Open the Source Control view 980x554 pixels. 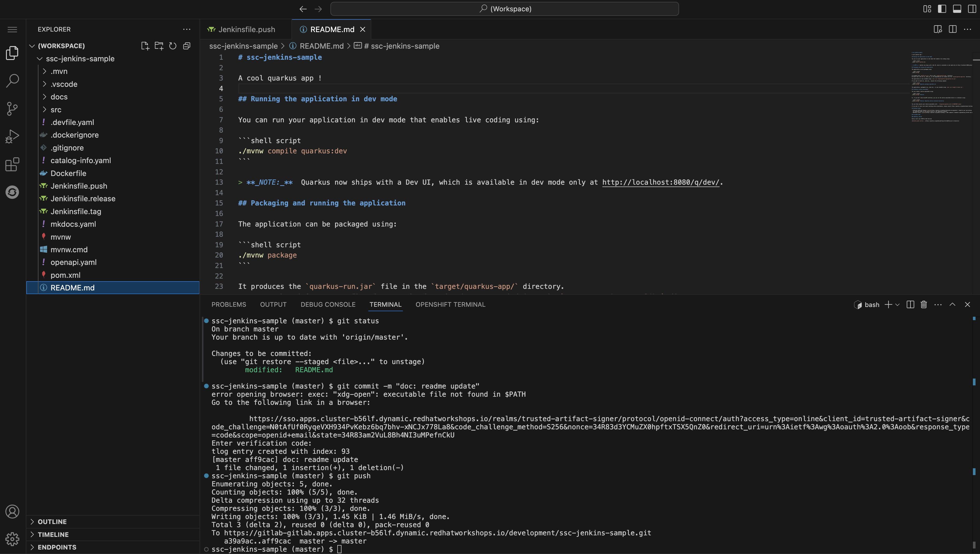coord(12,108)
